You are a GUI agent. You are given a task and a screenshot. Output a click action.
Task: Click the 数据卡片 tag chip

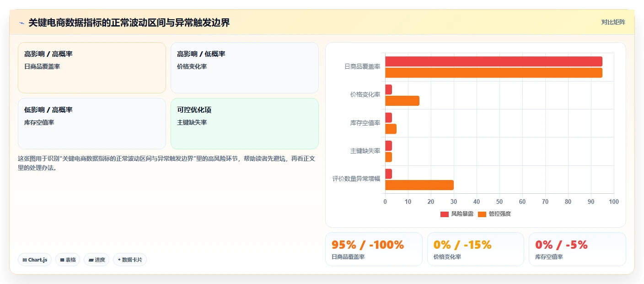[130, 260]
